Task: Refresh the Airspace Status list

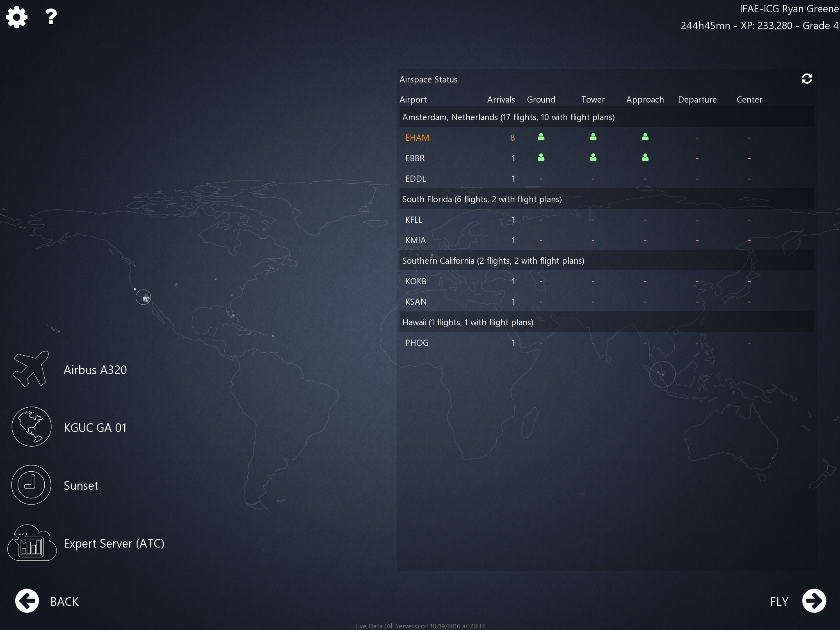Action: pyautogui.click(x=806, y=79)
